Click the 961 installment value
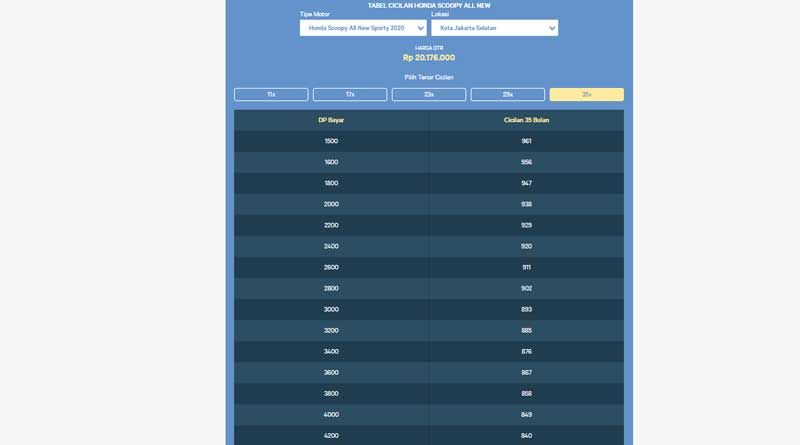Viewport: 800px width, 445px height. pyautogui.click(x=526, y=141)
